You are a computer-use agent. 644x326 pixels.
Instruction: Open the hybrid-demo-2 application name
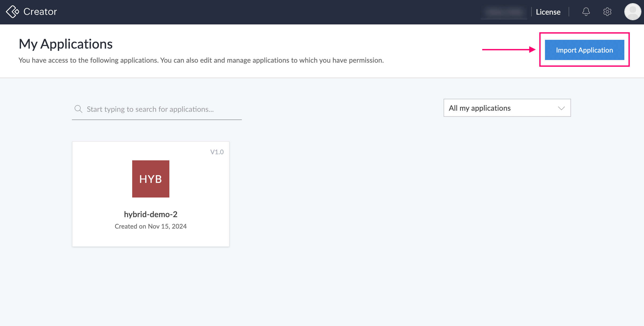click(x=151, y=214)
